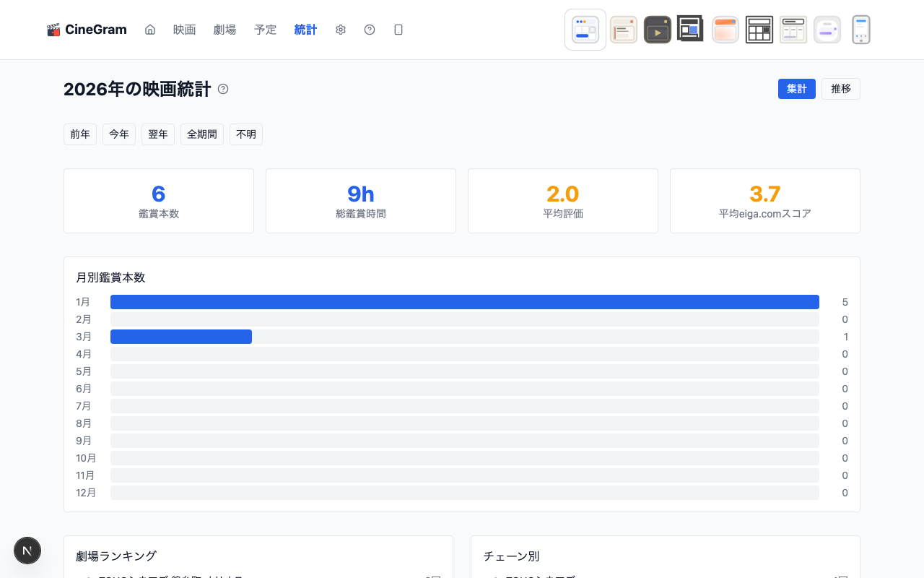This screenshot has height=578, width=924.
Task: Select the orange card theme icon
Action: click(x=725, y=29)
